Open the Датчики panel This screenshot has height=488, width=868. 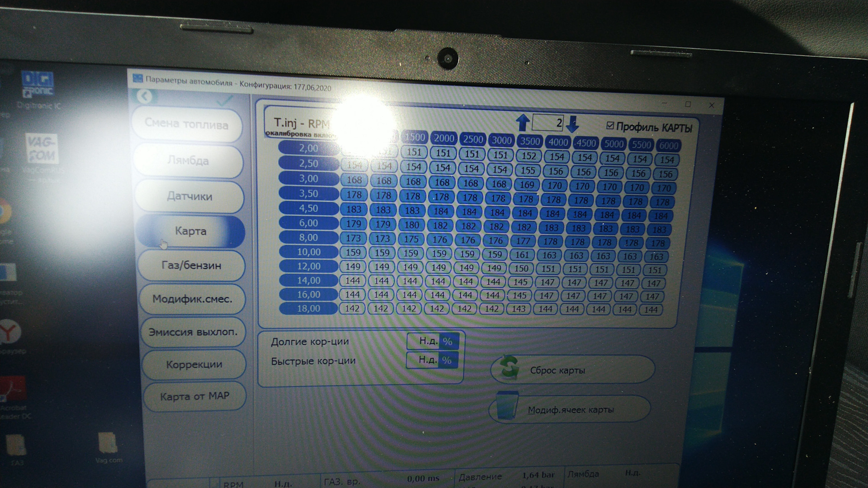189,197
